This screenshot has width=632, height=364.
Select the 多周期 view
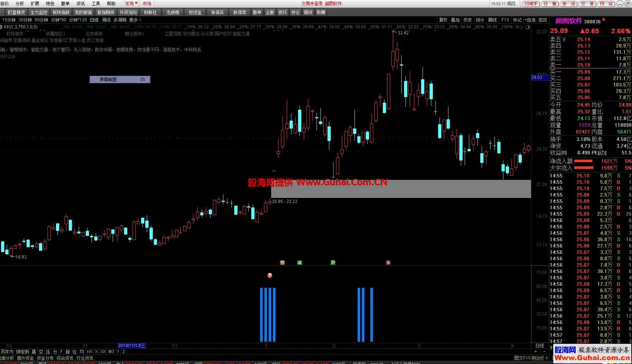click(x=120, y=20)
